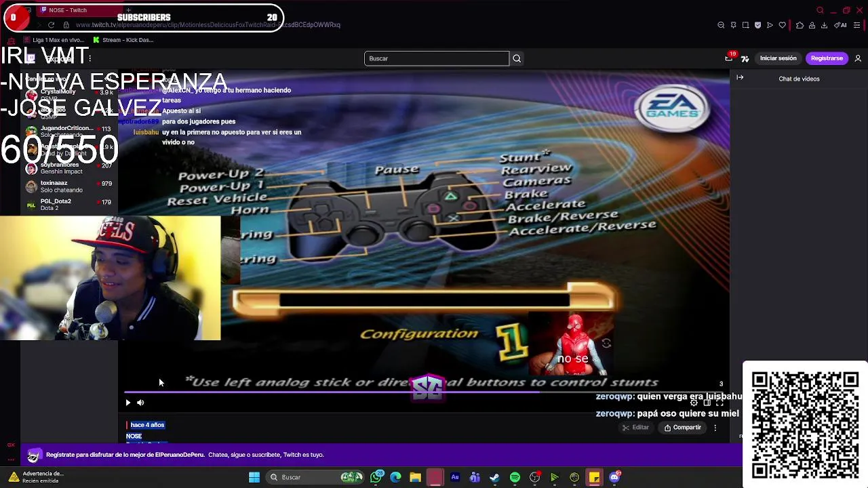The image size is (868, 488).
Task: Open the extensions puzzle-piece icon
Action: 800,25
